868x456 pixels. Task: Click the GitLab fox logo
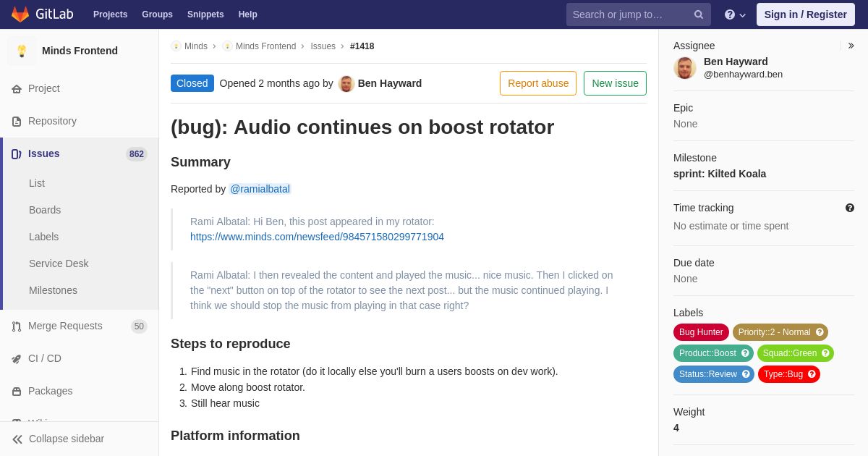point(20,14)
